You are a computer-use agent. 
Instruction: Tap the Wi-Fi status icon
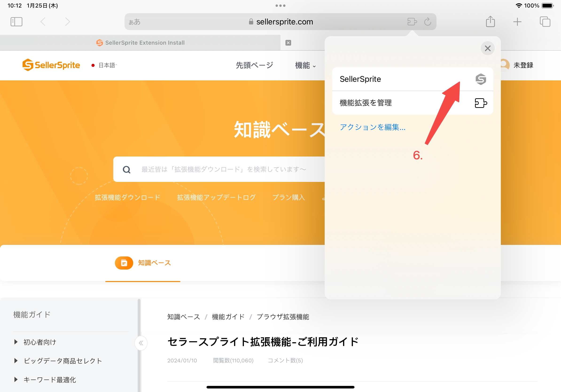coord(518,6)
